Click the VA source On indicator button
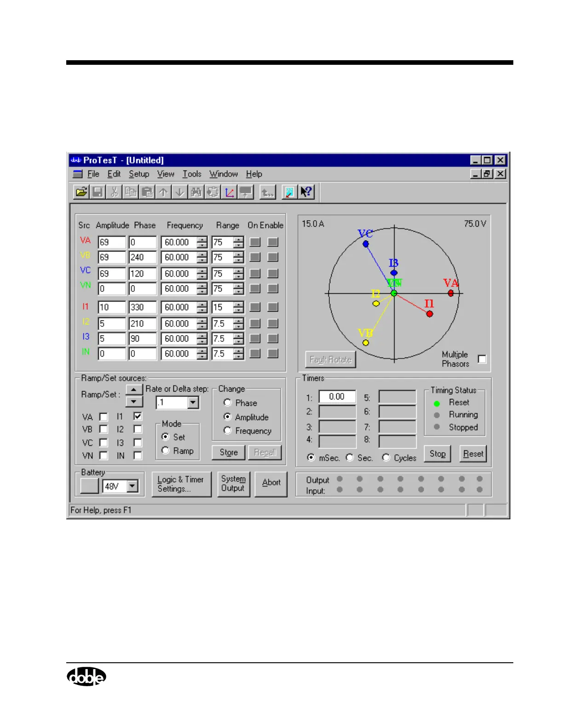The height and width of the screenshot is (728, 563). 255,242
